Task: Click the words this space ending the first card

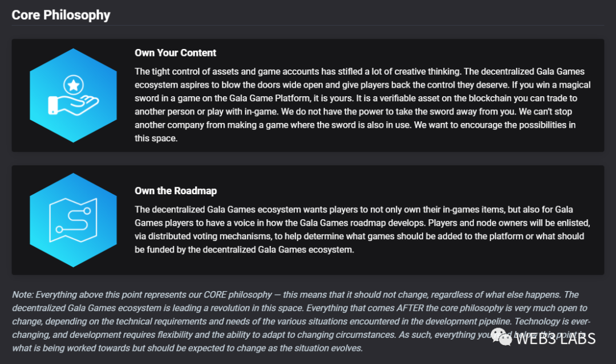Action: pyautogui.click(x=156, y=138)
